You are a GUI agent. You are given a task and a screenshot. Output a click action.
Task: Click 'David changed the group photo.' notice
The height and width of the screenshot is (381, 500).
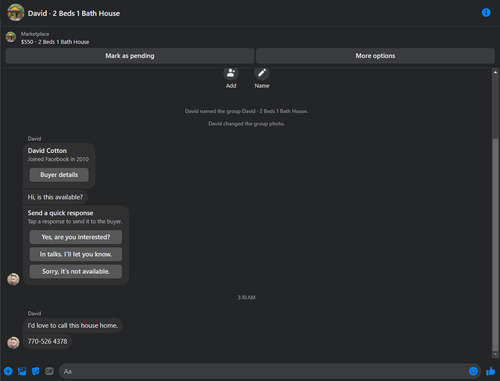click(247, 124)
